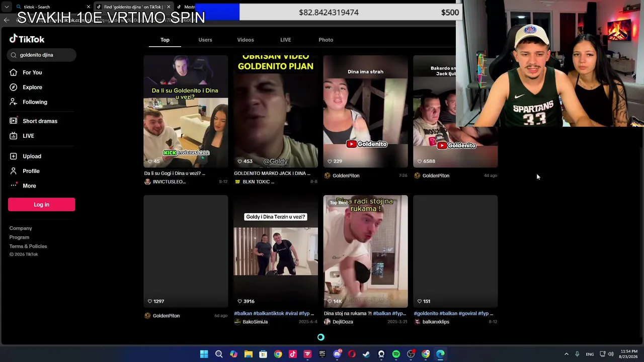Click the 'goldenito djina' search field
Viewport: 644px width, 362px height.
tap(42, 55)
